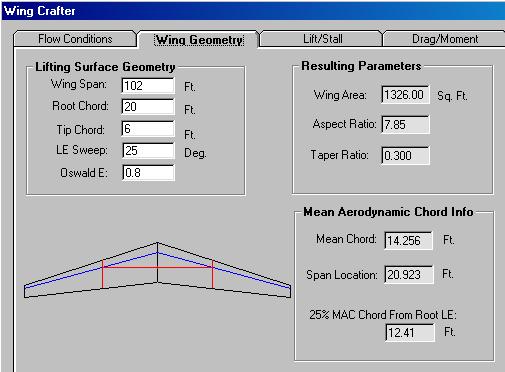Image resolution: width=505 pixels, height=372 pixels.
Task: Click the 'Root Chord:' label
Action: [x=80, y=106]
